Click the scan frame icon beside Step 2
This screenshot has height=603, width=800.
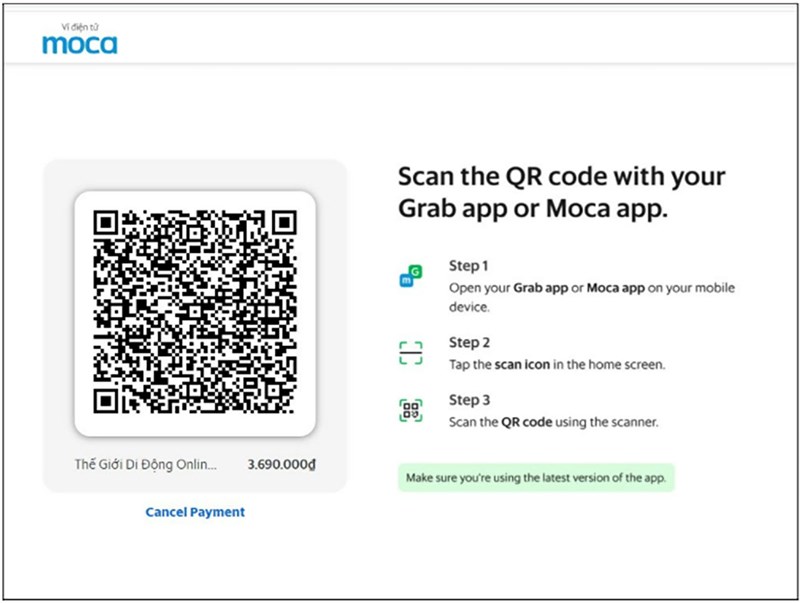410,353
